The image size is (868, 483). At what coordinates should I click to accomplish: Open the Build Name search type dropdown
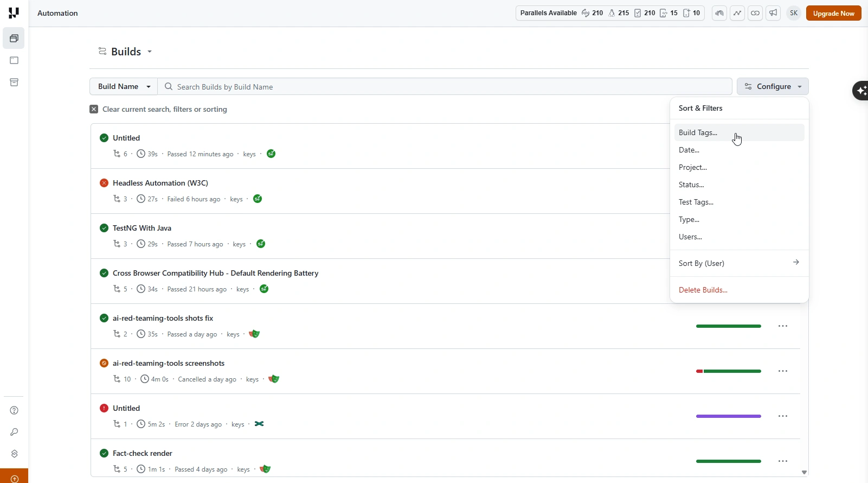(124, 86)
